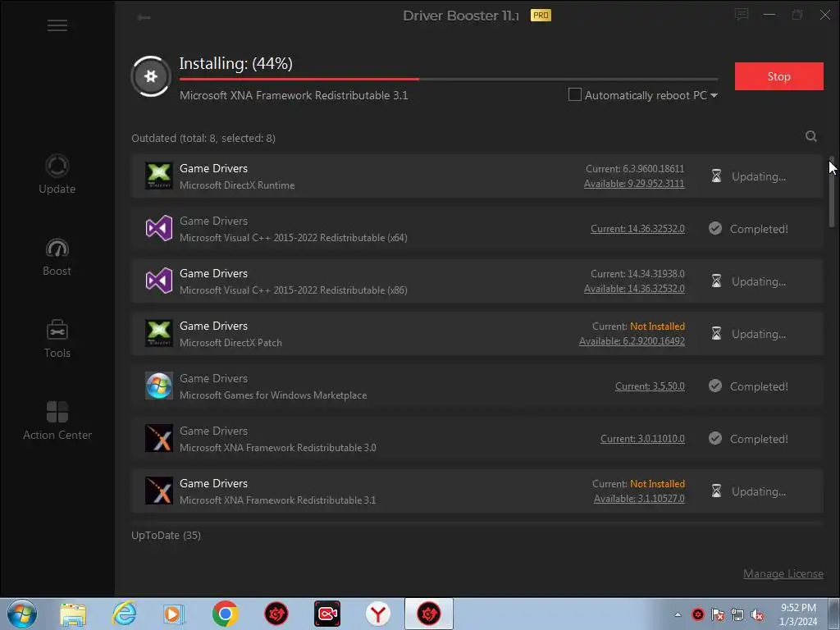Click the Update sidebar icon
Screen dimensions: 840x630
click(x=57, y=166)
